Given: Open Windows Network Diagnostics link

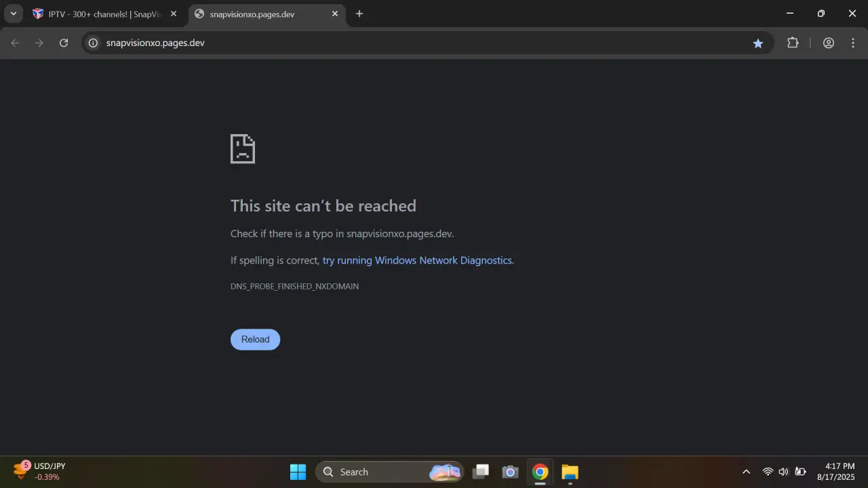Looking at the screenshot, I should (417, 260).
